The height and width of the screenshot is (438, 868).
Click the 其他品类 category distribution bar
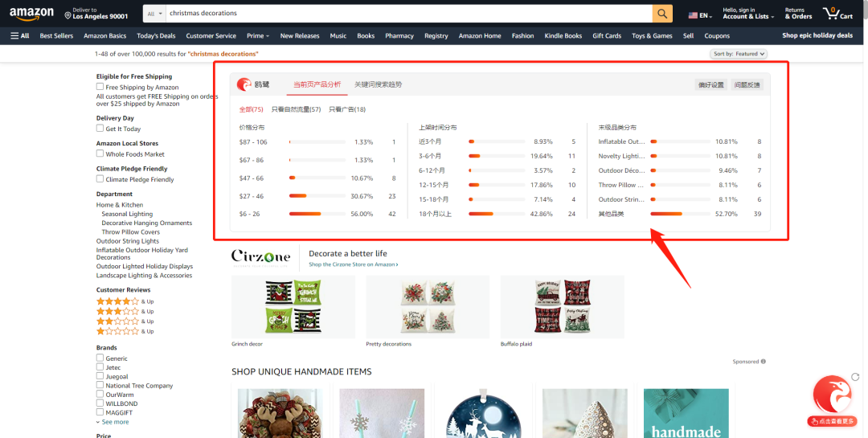[681, 214]
